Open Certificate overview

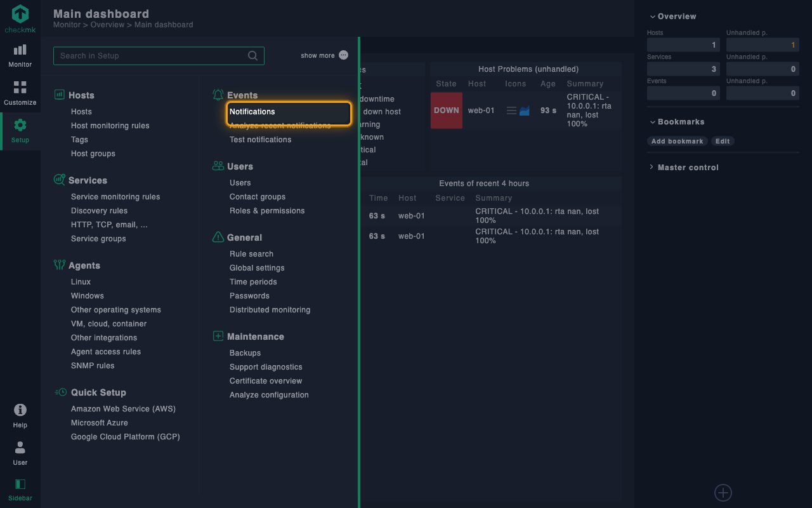pyautogui.click(x=266, y=381)
